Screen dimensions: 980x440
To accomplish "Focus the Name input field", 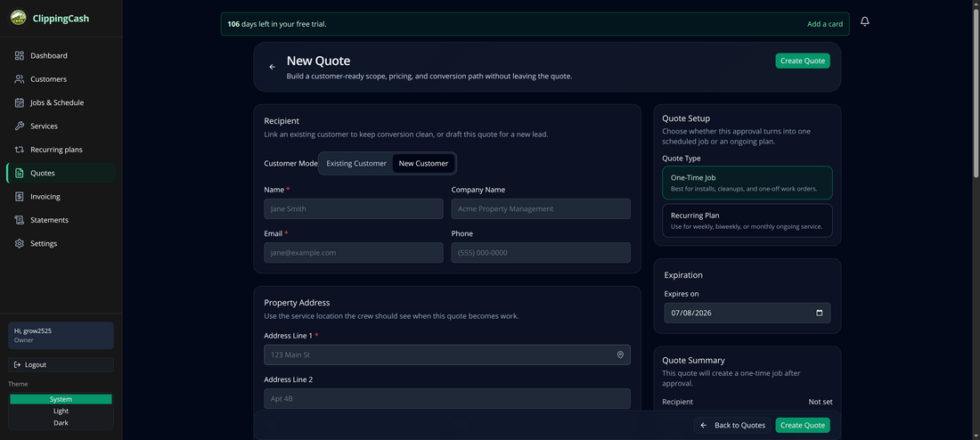I will coord(353,208).
